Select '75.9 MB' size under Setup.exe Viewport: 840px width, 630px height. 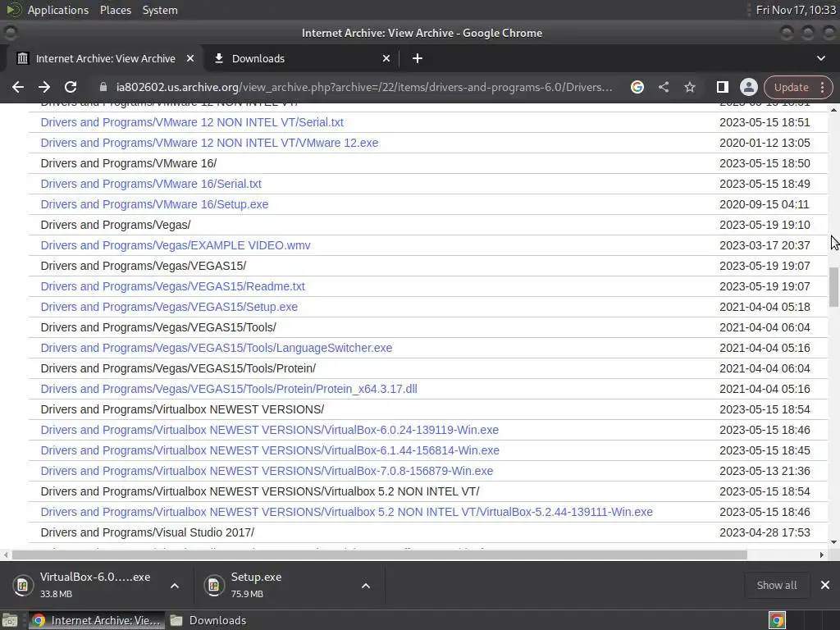247,594
